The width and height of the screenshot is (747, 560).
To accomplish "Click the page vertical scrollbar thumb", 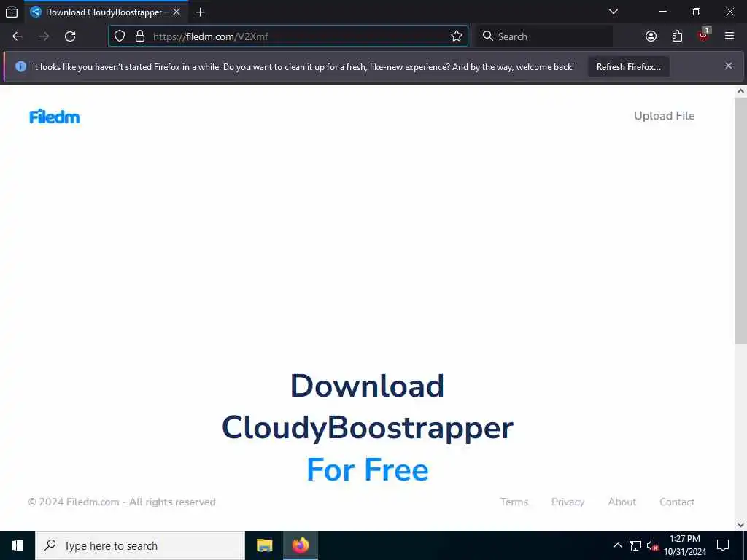I will [x=741, y=220].
